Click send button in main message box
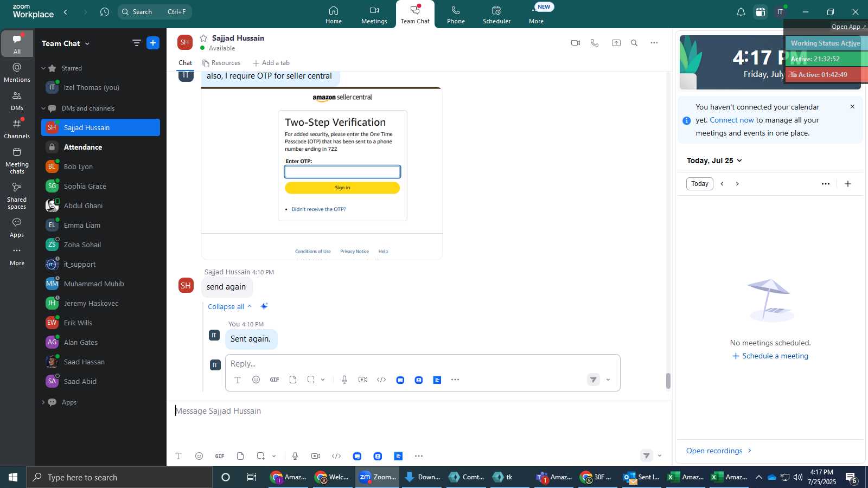 pyautogui.click(x=646, y=455)
